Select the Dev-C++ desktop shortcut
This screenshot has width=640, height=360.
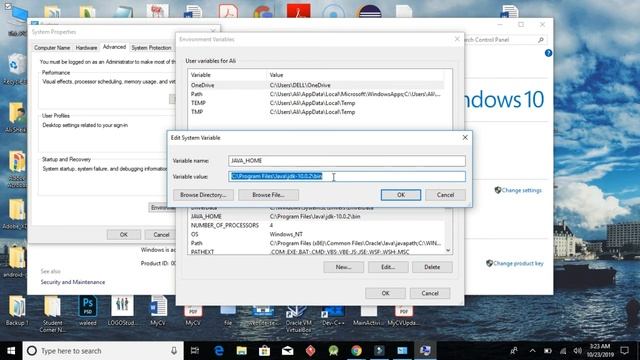click(333, 315)
